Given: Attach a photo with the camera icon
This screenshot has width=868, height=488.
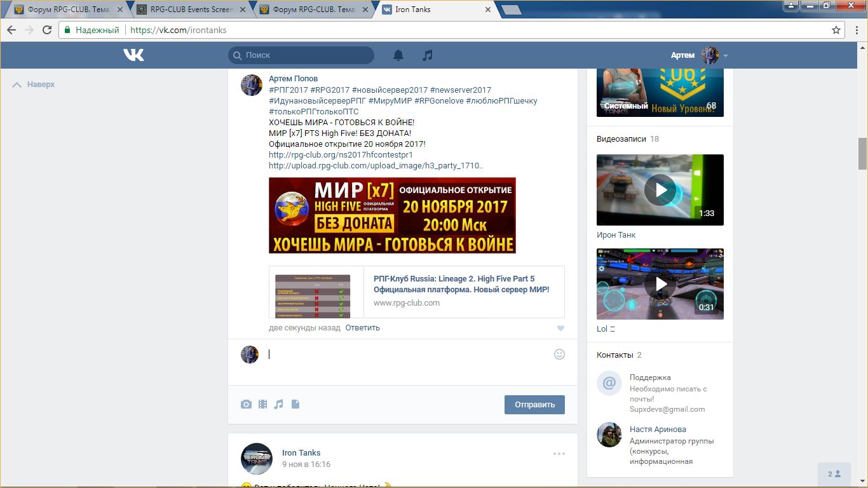Looking at the screenshot, I should click(x=246, y=404).
